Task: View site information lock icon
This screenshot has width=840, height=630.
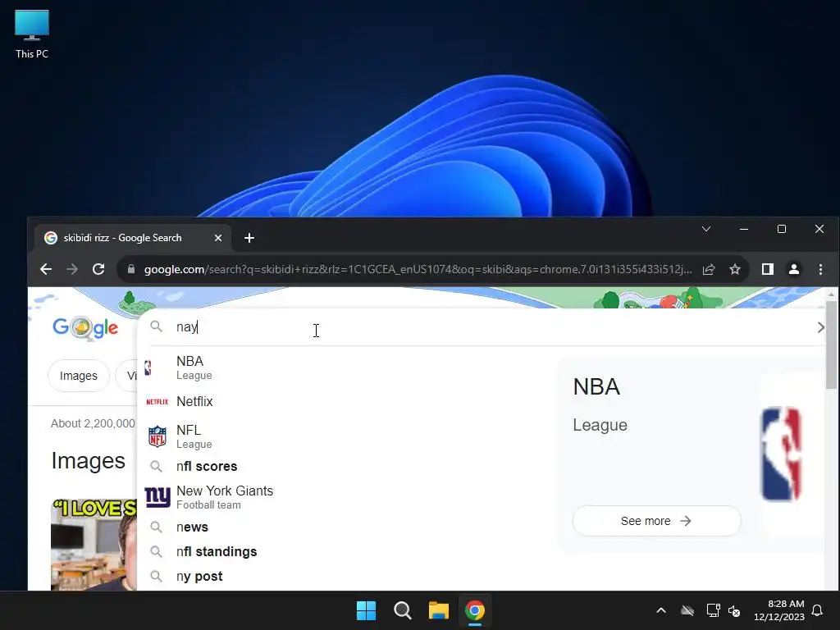Action: point(131,269)
